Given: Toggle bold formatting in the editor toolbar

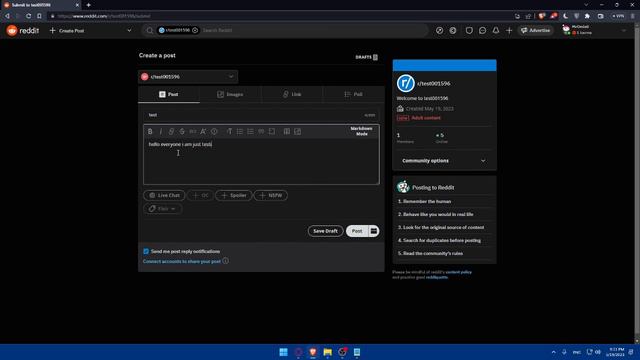Looking at the screenshot, I should 150,131.
